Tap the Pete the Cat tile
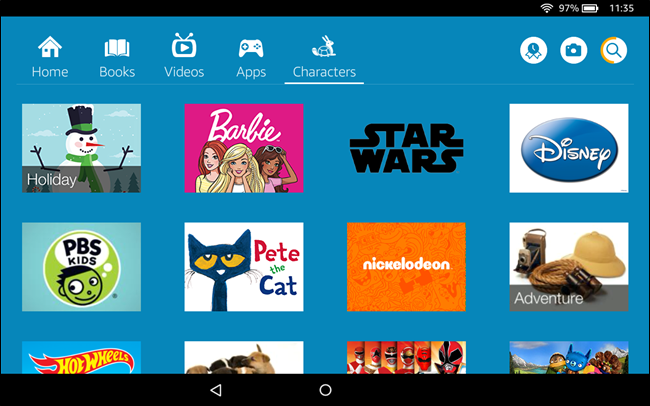 tap(244, 267)
